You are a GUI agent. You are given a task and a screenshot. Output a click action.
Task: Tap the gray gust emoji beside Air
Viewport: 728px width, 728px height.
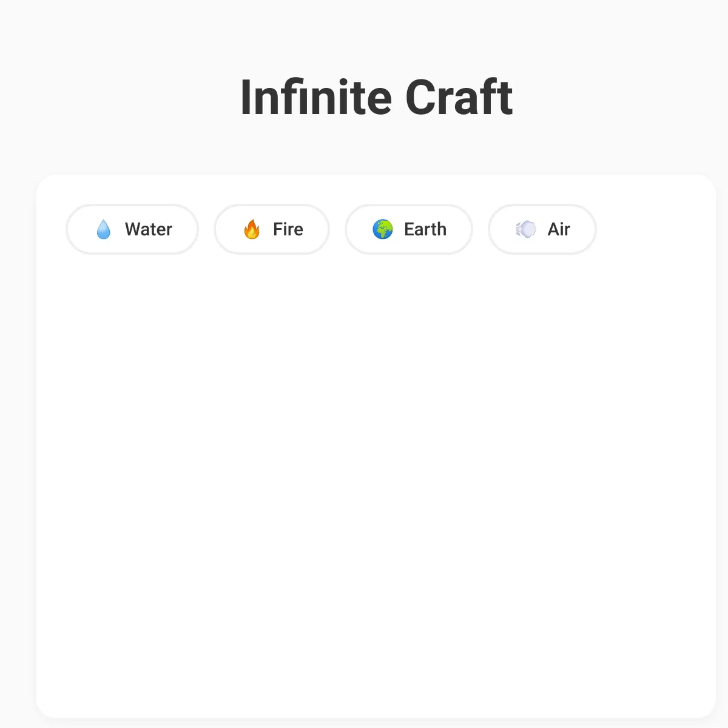pyautogui.click(x=526, y=229)
